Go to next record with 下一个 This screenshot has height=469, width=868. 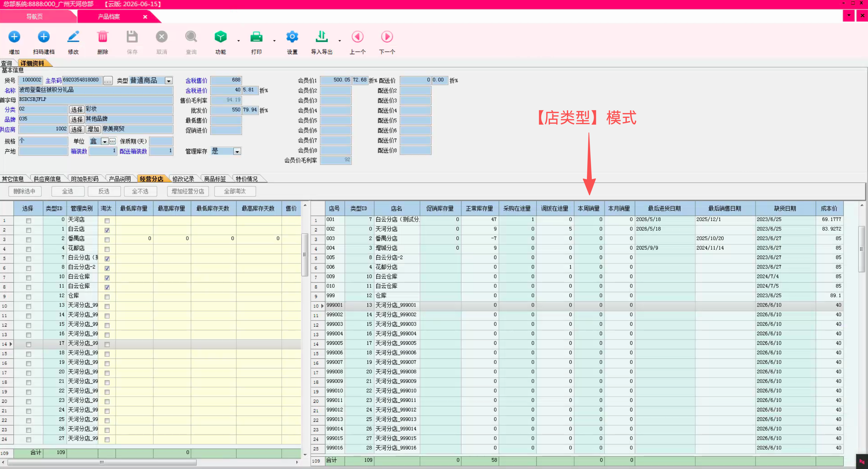387,37
